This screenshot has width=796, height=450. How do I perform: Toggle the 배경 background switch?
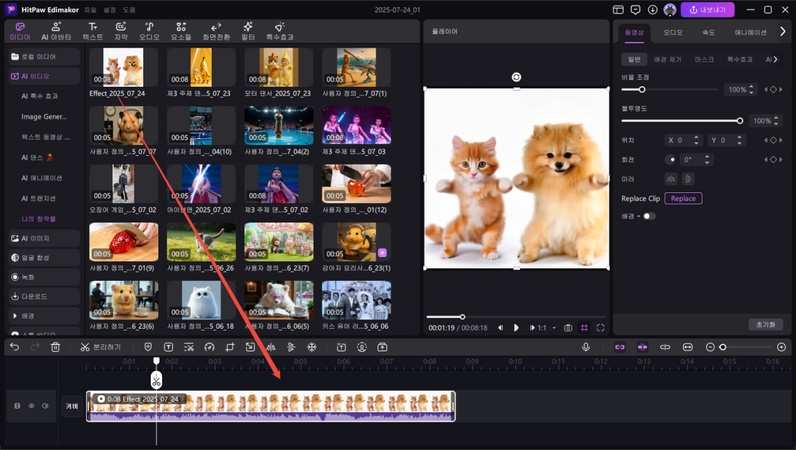pos(649,216)
